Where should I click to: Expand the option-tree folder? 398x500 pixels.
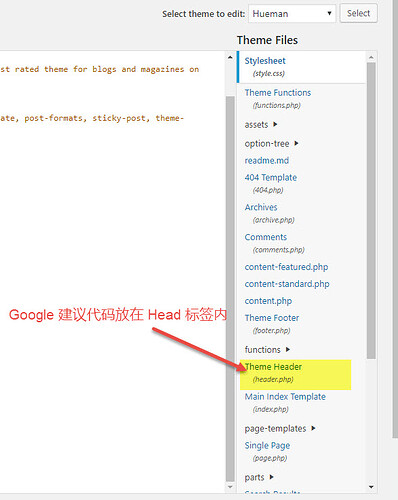(x=271, y=144)
